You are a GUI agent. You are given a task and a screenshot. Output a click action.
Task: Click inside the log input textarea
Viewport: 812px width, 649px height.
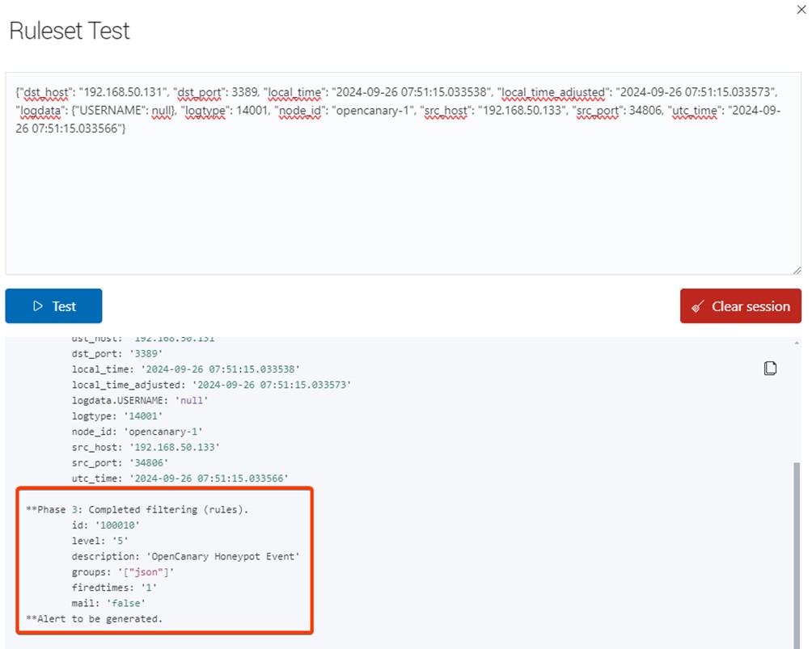click(403, 202)
